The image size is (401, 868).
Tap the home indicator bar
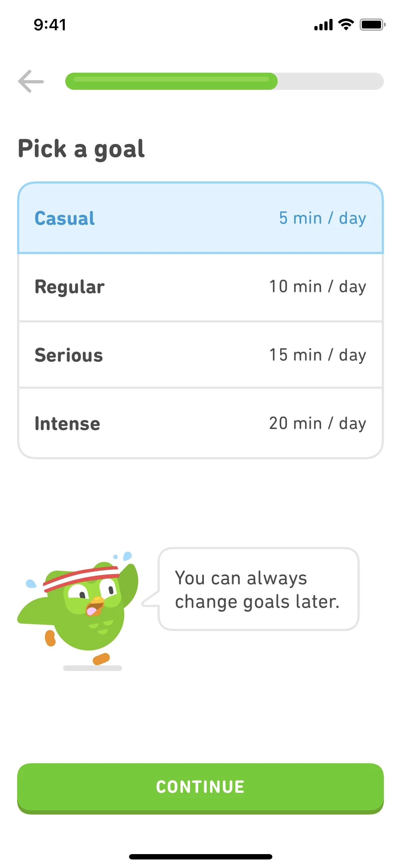[200, 857]
